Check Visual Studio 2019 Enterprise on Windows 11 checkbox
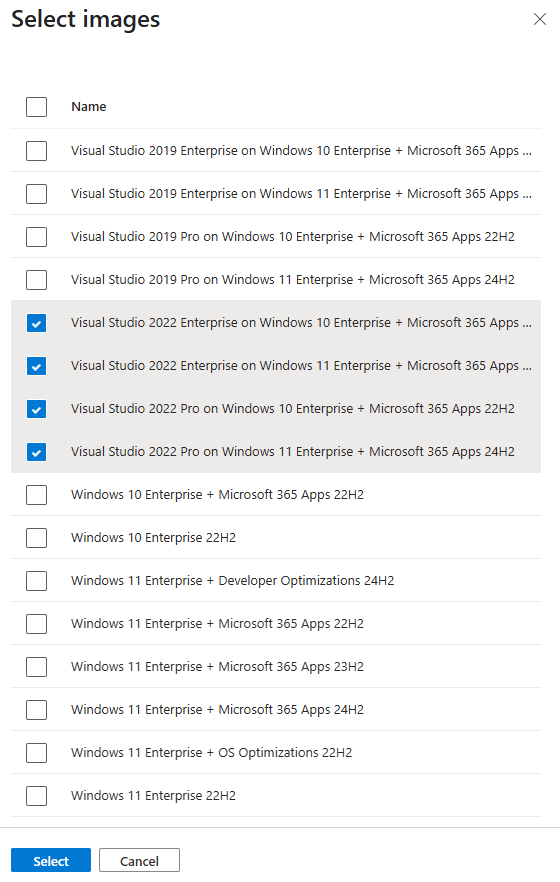 [37, 194]
